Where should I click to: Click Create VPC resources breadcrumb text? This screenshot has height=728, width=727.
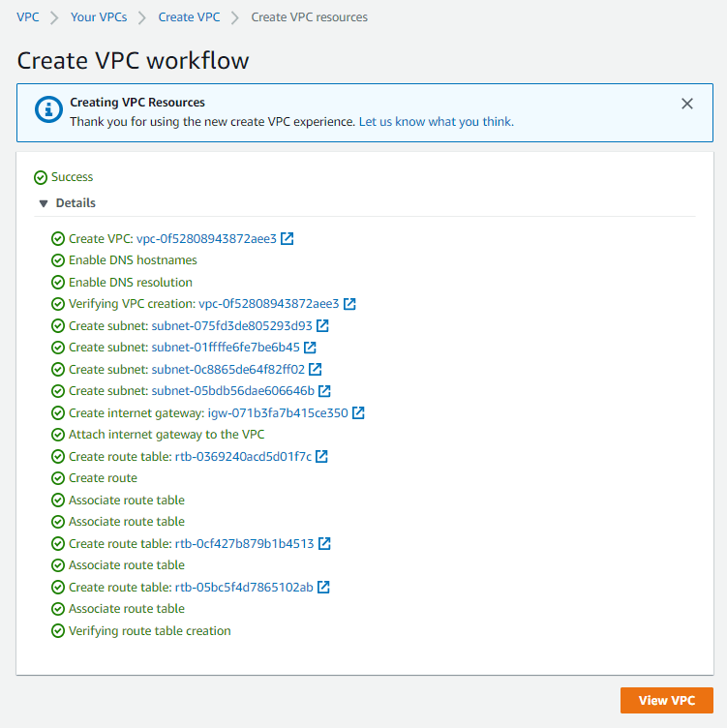pyautogui.click(x=309, y=17)
